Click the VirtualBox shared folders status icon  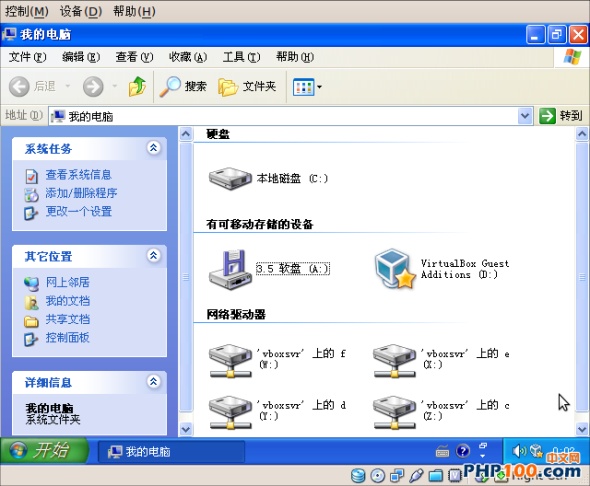coord(436,475)
